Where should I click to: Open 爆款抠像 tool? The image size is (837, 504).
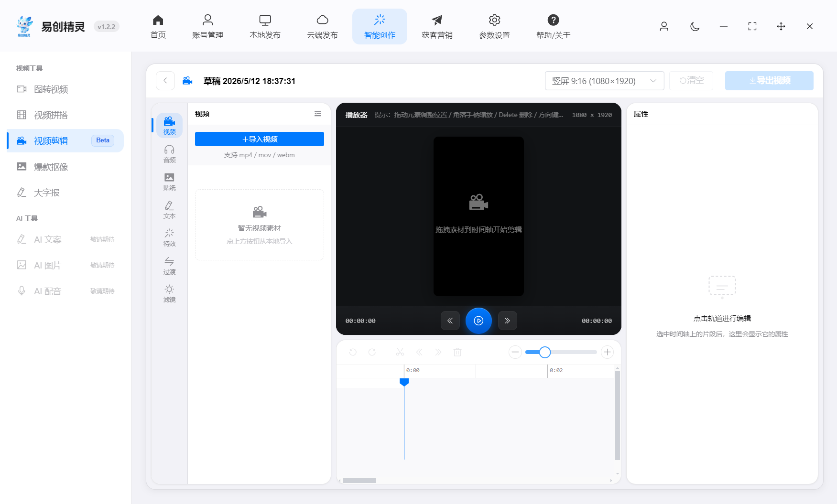[65, 167]
